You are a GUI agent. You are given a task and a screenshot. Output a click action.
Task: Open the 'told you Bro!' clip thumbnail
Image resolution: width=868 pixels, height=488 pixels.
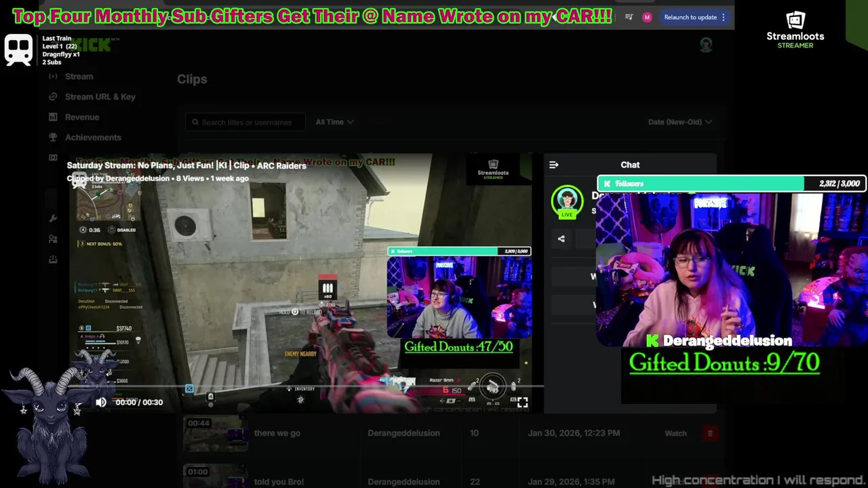point(216,476)
